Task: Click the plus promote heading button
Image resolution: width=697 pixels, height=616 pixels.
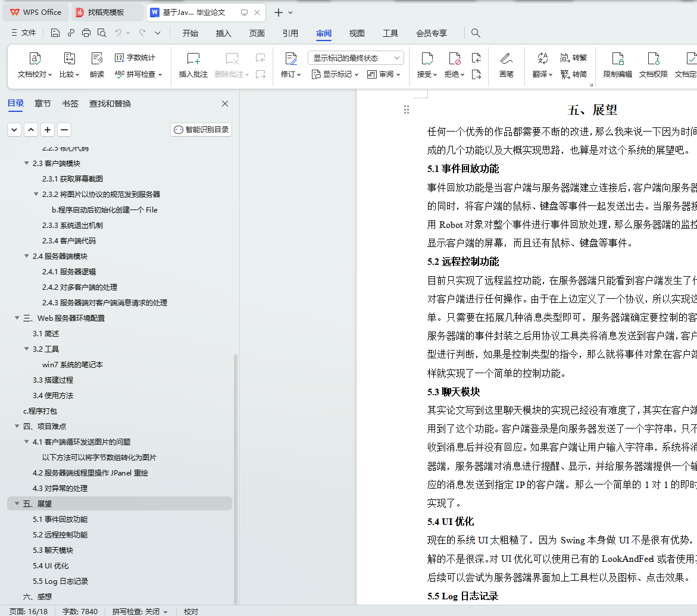Action: coord(48,130)
